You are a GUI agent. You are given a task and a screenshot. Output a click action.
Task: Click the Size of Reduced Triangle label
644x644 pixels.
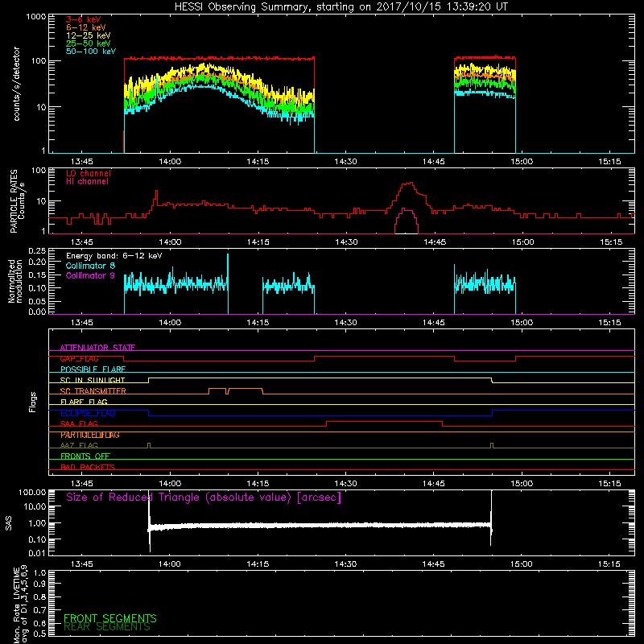pos(204,497)
